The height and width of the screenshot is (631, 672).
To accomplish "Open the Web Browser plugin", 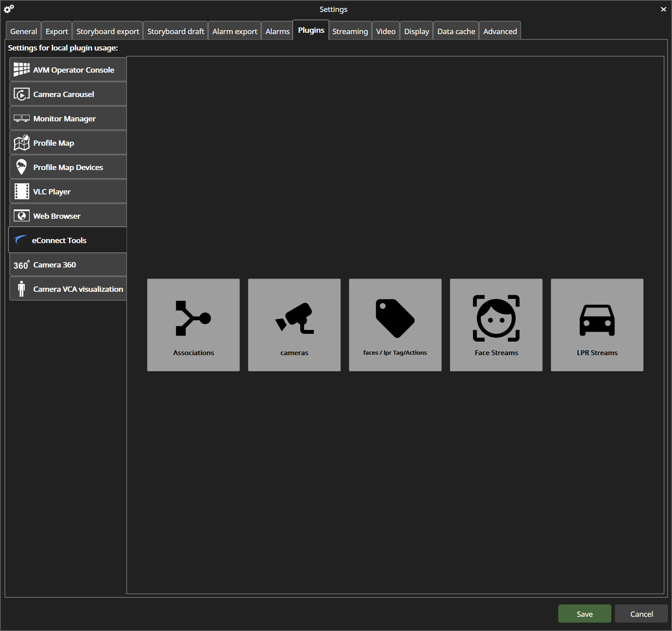I will tap(68, 216).
